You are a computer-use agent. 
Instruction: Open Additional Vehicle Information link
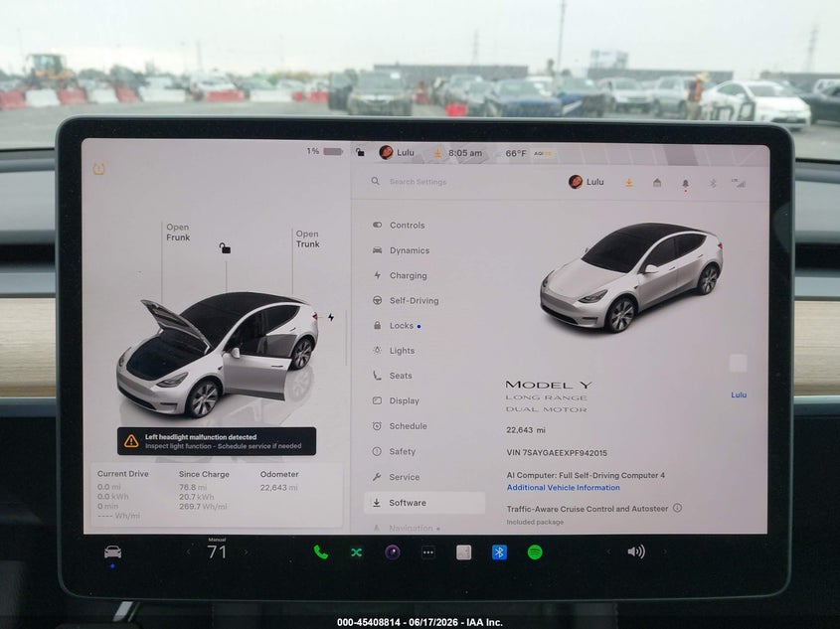(563, 488)
